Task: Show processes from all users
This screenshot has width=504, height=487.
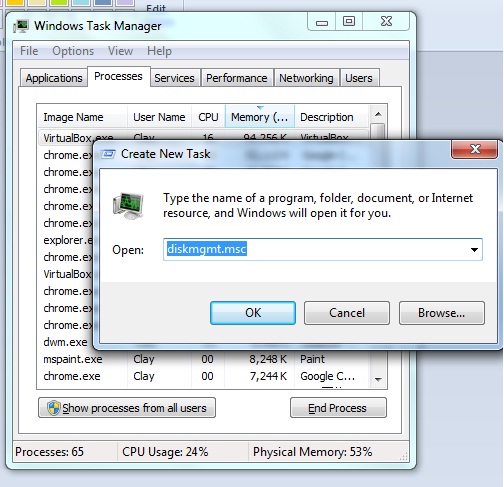Action: tap(127, 408)
